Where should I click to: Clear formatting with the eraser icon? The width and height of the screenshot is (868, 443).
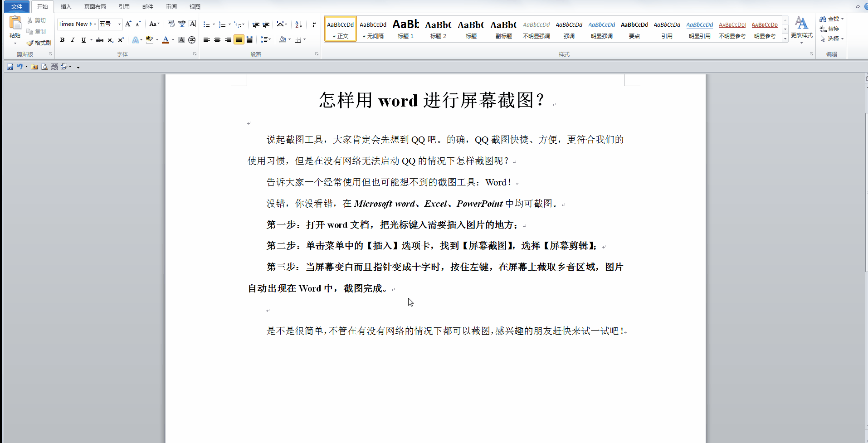[171, 24]
